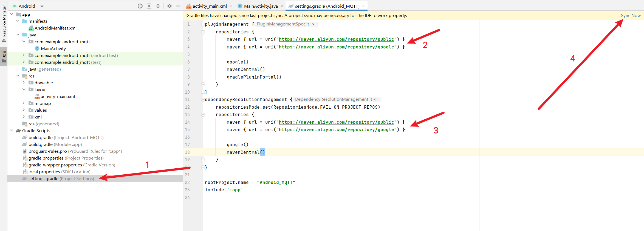Click the Project side panel tab icon
The image size is (644, 231).
coord(4,56)
